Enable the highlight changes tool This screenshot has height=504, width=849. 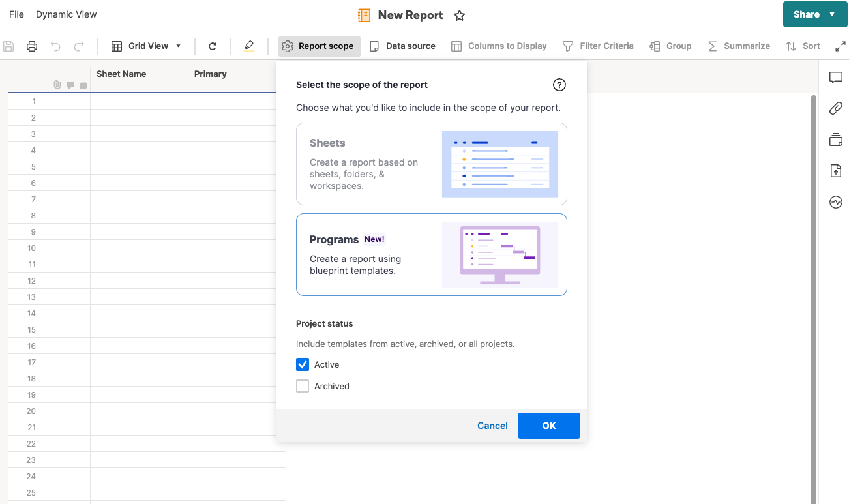[x=248, y=46]
